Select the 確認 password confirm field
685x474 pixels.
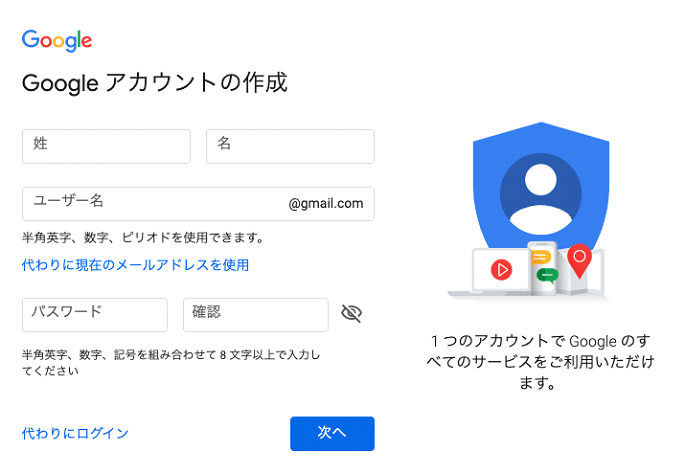(256, 315)
